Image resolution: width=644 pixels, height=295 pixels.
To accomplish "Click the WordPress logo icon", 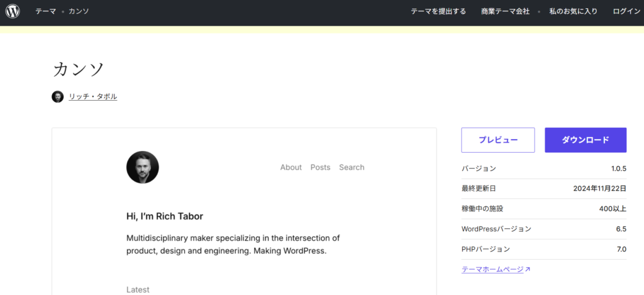I will pos(13,11).
